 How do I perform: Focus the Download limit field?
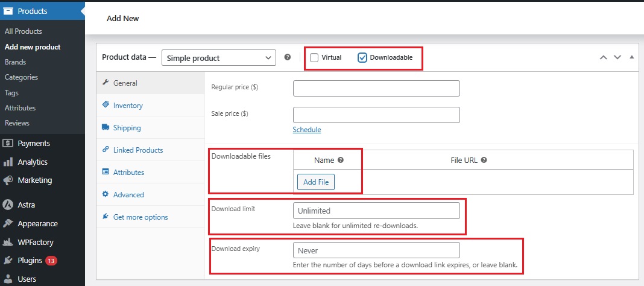point(376,211)
